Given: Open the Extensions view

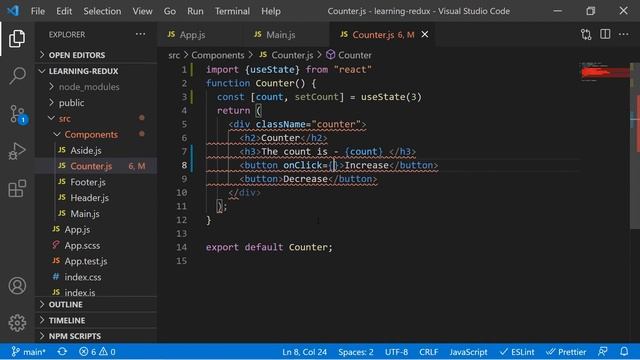Looking at the screenshot, I should pyautogui.click(x=17, y=188).
